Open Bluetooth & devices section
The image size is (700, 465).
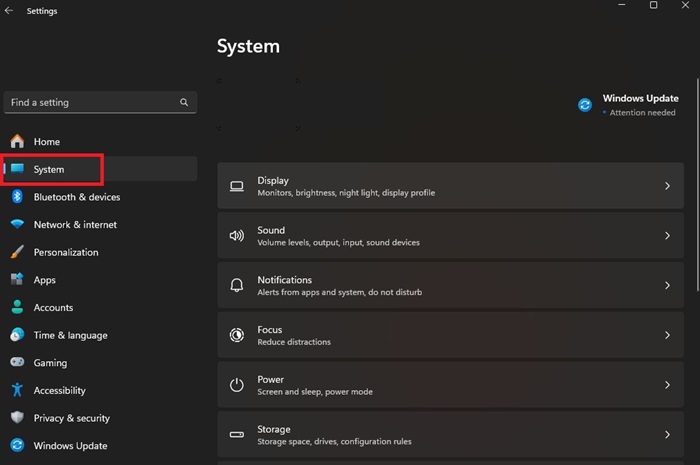coord(100,197)
